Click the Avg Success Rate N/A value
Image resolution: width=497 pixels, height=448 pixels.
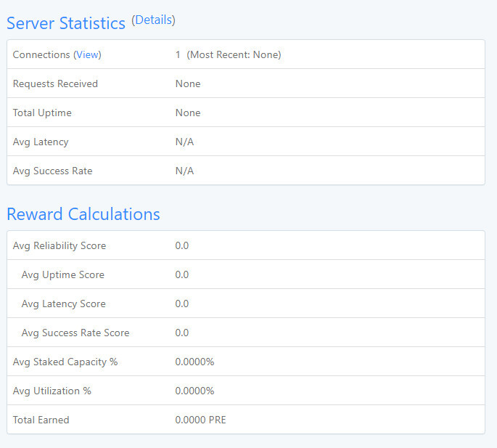click(184, 171)
